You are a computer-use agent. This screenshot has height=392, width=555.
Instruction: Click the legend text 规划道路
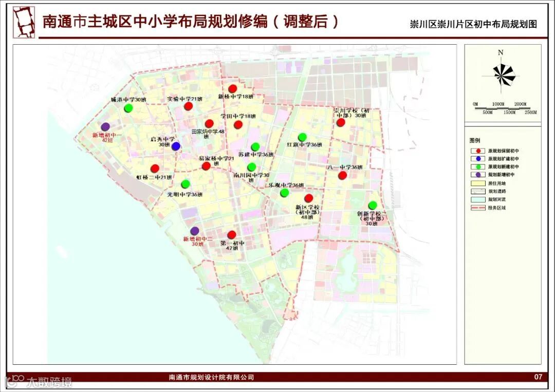pyautogui.click(x=497, y=192)
